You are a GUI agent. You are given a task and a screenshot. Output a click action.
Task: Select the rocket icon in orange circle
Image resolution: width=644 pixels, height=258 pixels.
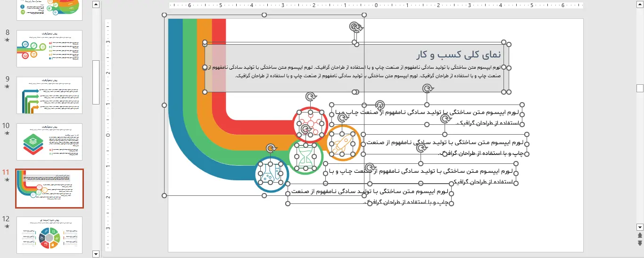point(343,143)
